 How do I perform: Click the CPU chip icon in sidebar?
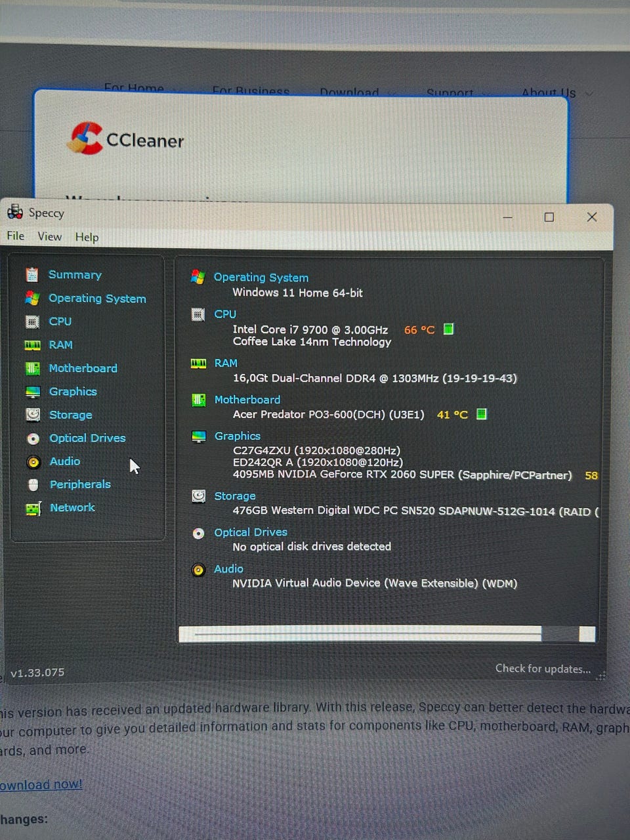pyautogui.click(x=31, y=322)
